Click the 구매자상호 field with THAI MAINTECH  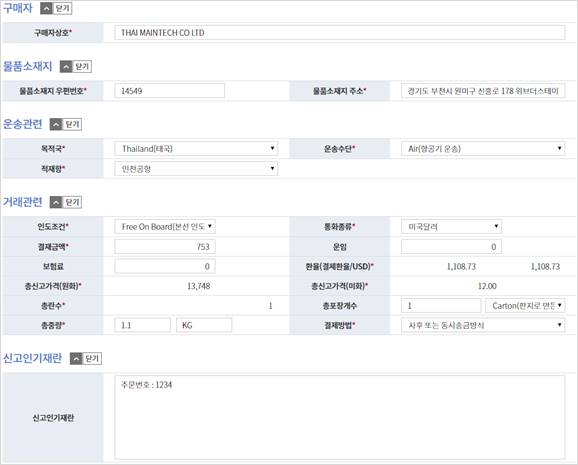pyautogui.click(x=340, y=32)
